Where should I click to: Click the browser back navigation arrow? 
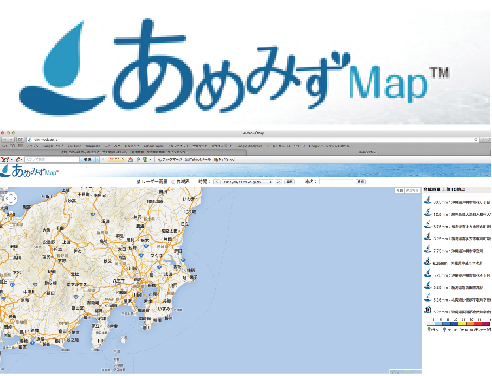[x=5, y=140]
